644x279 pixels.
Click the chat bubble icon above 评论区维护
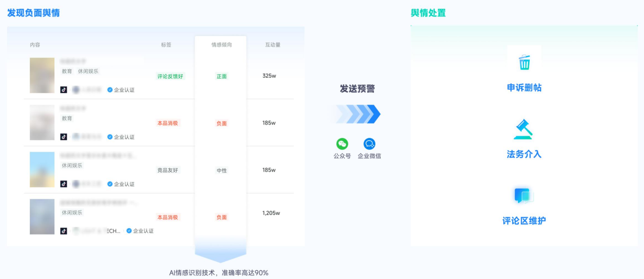click(x=524, y=196)
